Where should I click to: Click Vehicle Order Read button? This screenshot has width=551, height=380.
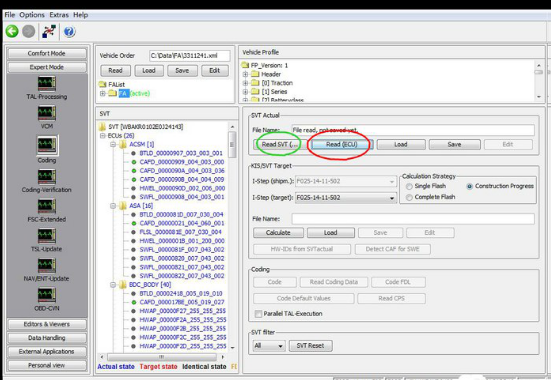(x=115, y=71)
